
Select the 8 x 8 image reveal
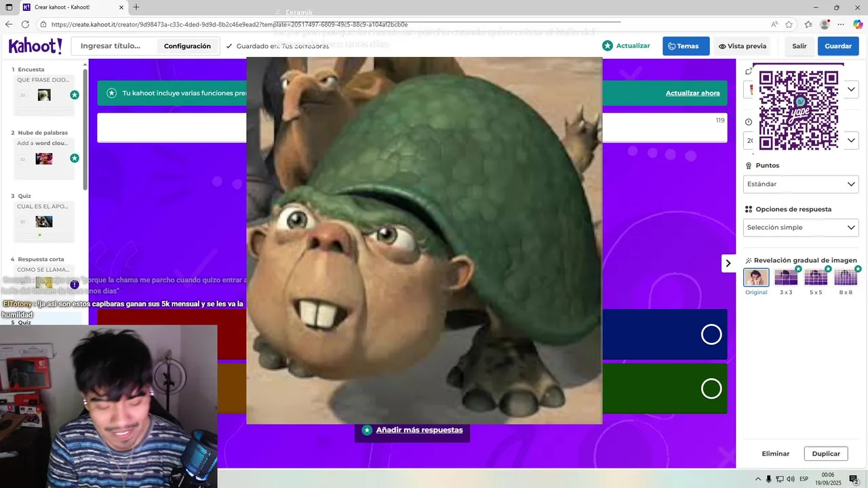coord(846,277)
